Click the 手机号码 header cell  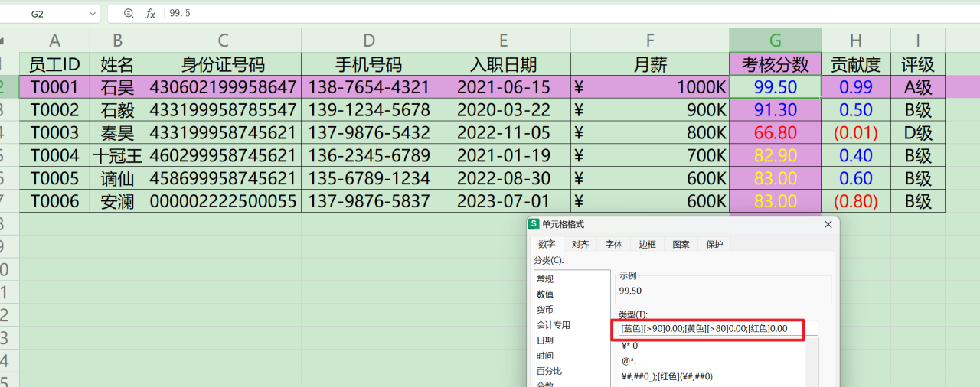click(368, 64)
